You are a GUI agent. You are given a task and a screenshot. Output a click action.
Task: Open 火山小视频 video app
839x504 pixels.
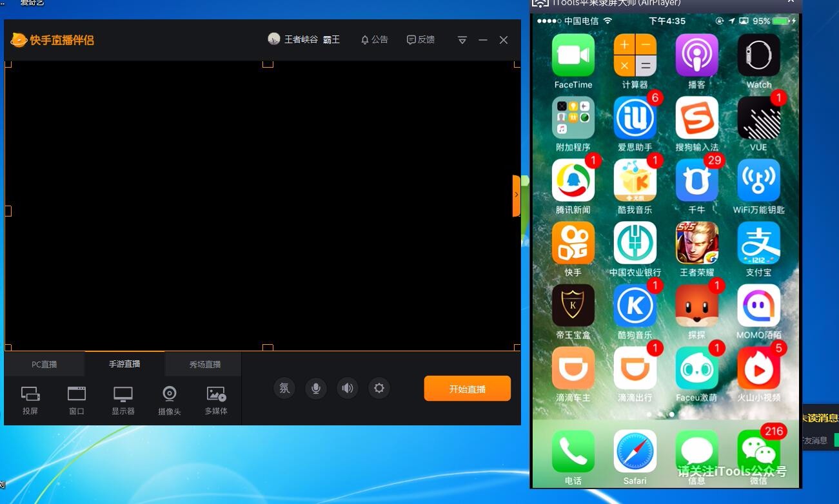tap(758, 368)
